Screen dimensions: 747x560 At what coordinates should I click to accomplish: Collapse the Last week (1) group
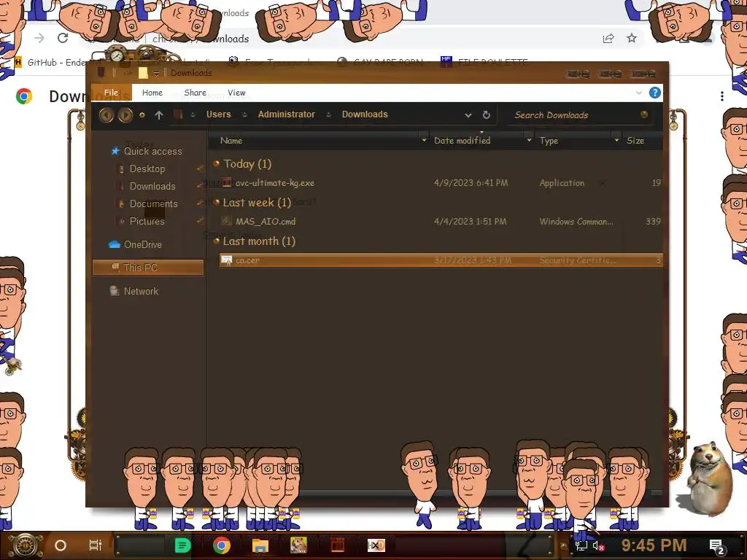pyautogui.click(x=216, y=203)
